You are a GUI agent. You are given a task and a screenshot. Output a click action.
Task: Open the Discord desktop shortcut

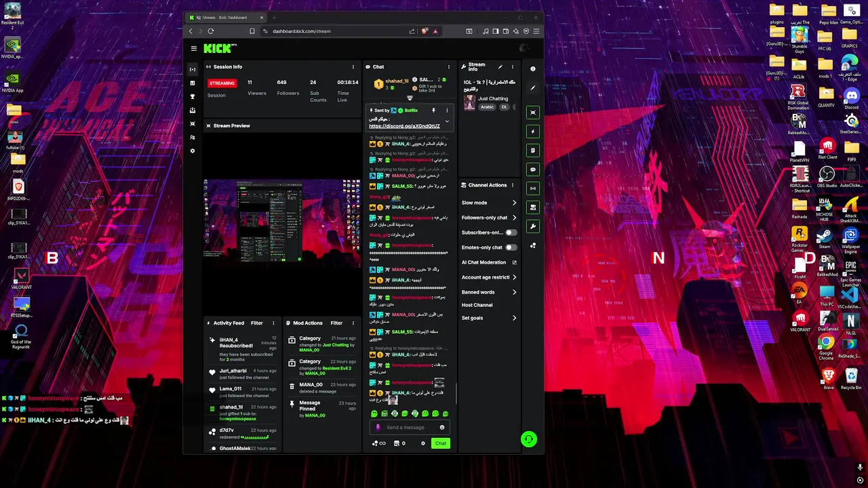tap(851, 99)
